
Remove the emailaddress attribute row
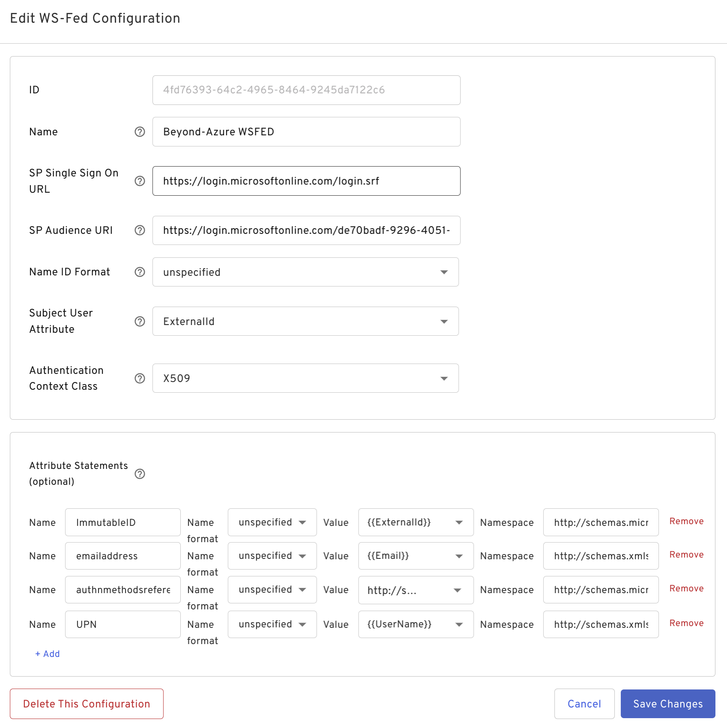[x=686, y=555]
